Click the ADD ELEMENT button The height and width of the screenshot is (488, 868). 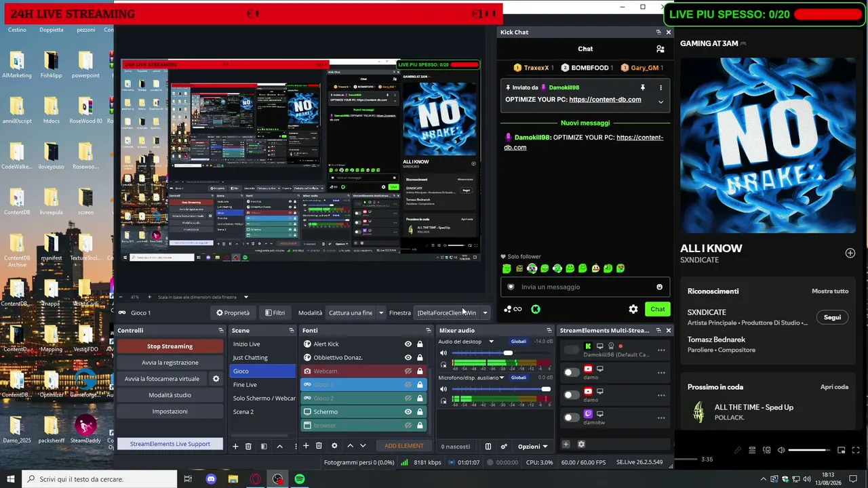point(403,446)
